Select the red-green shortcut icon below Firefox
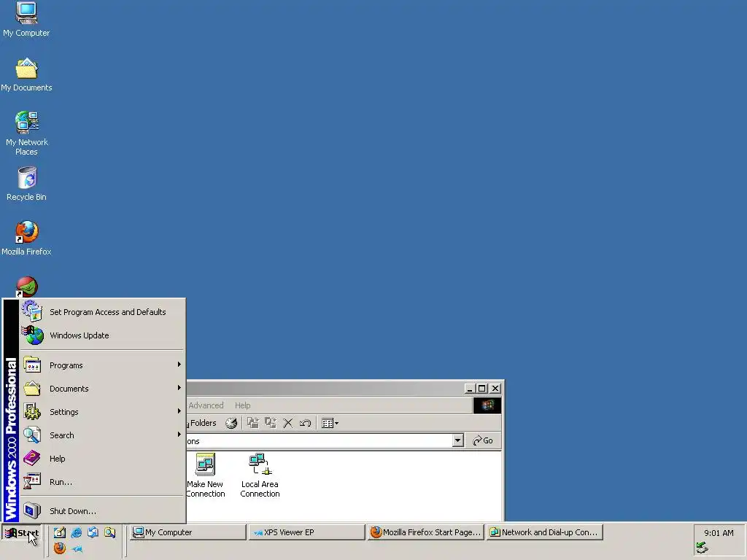 tap(27, 287)
